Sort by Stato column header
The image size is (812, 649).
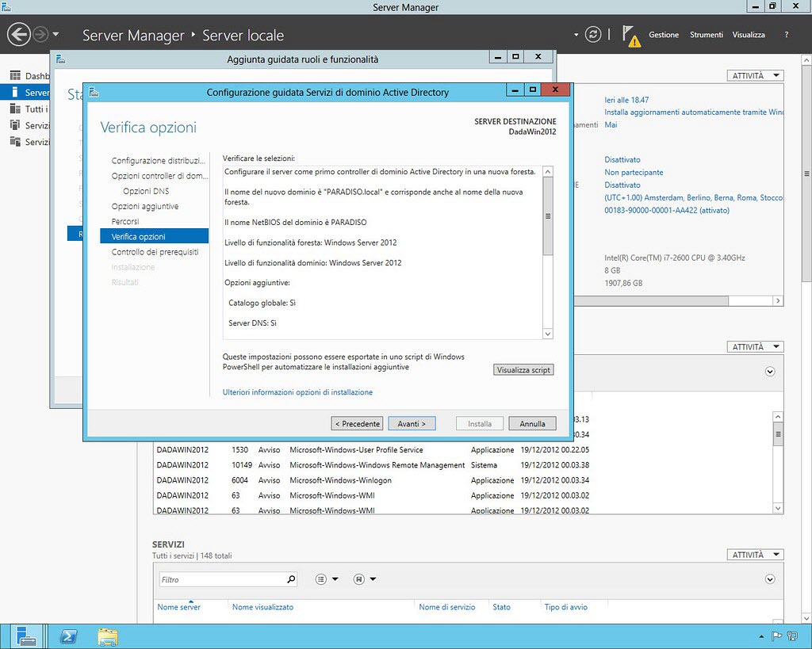click(501, 607)
